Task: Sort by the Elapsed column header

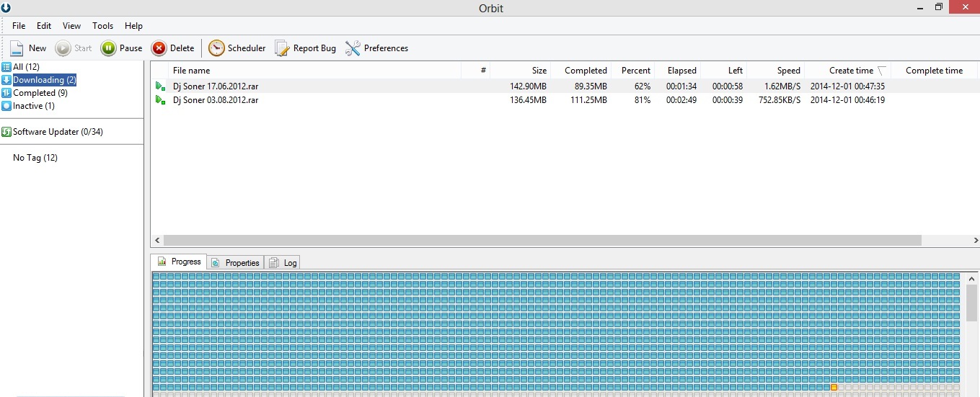Action: click(677, 71)
